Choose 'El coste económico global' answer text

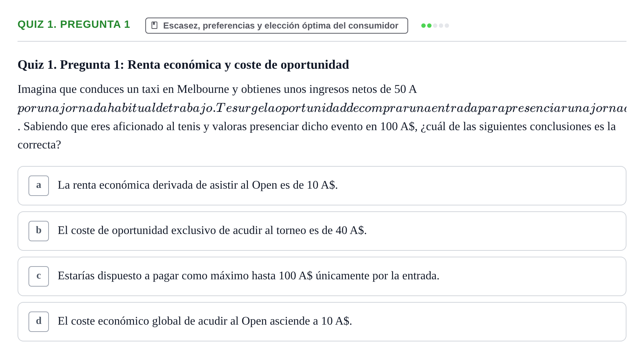coord(205,321)
